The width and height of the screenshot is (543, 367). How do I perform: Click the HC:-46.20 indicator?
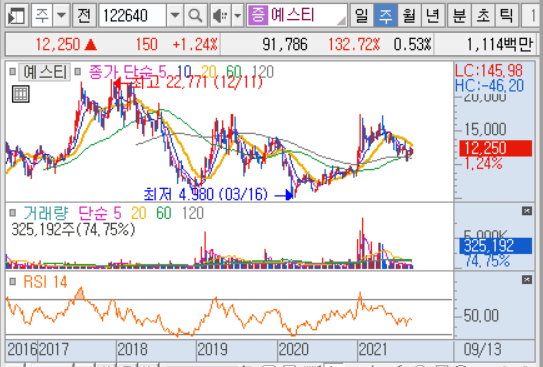pos(489,86)
